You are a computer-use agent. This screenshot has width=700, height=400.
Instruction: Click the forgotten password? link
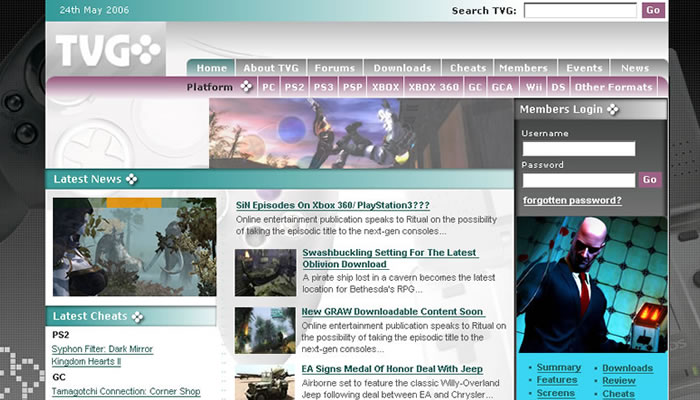[572, 200]
